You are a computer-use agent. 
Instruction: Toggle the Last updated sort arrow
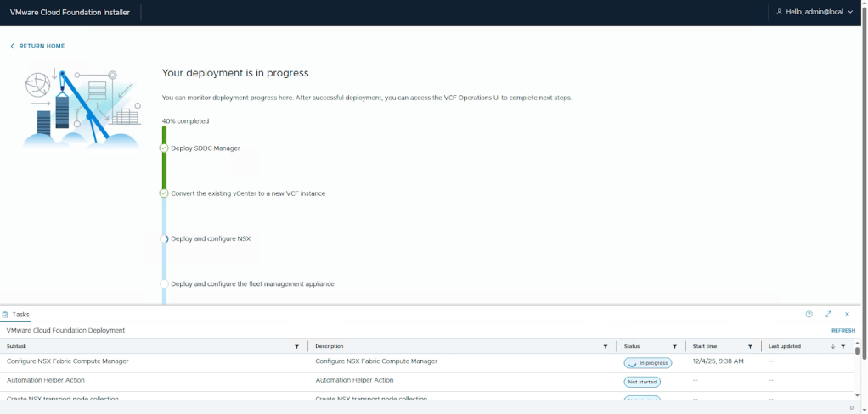pos(832,347)
